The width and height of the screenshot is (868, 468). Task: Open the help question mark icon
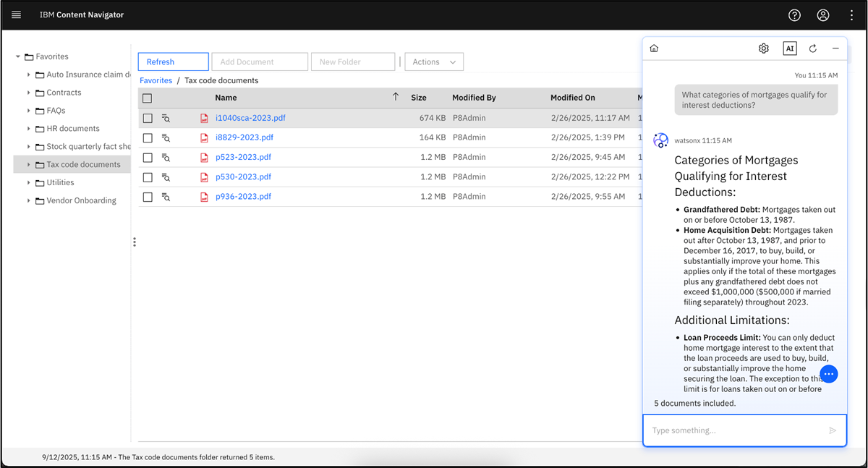(x=794, y=15)
